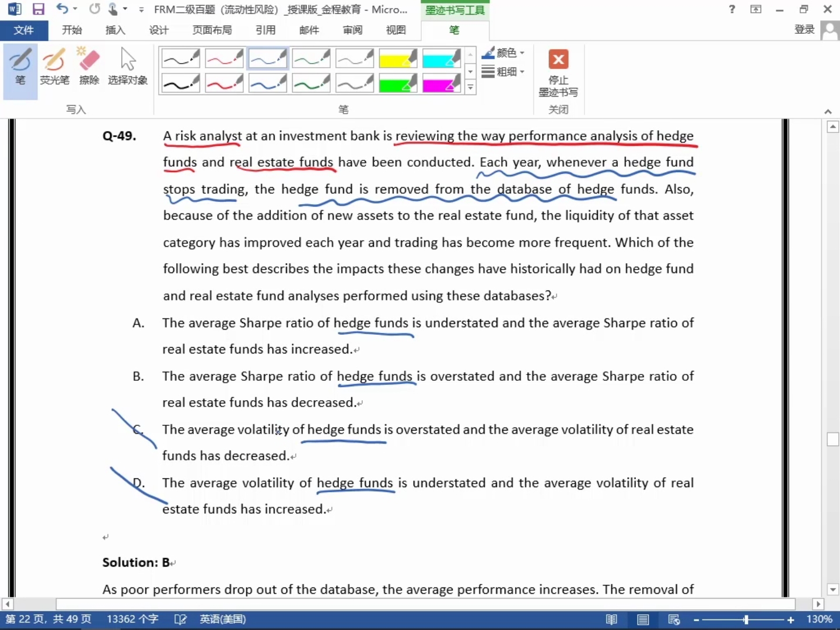Screen dimensions: 840x630
Task: Switch to Read Mode view in status bar
Action: [611, 619]
